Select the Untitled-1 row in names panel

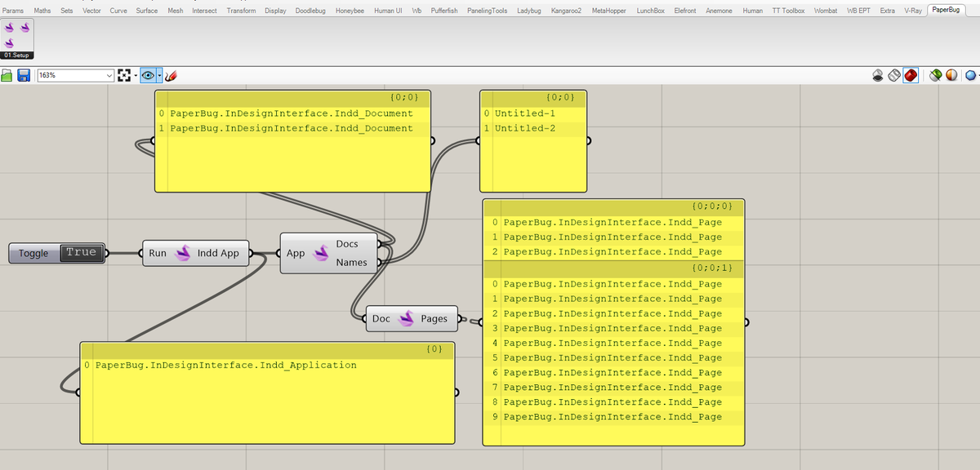(532, 113)
